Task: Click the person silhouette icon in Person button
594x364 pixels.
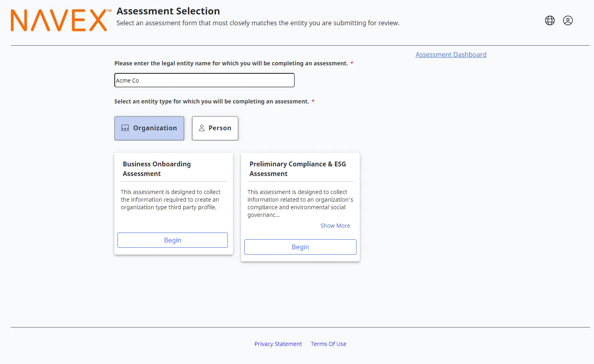Action: [202, 128]
